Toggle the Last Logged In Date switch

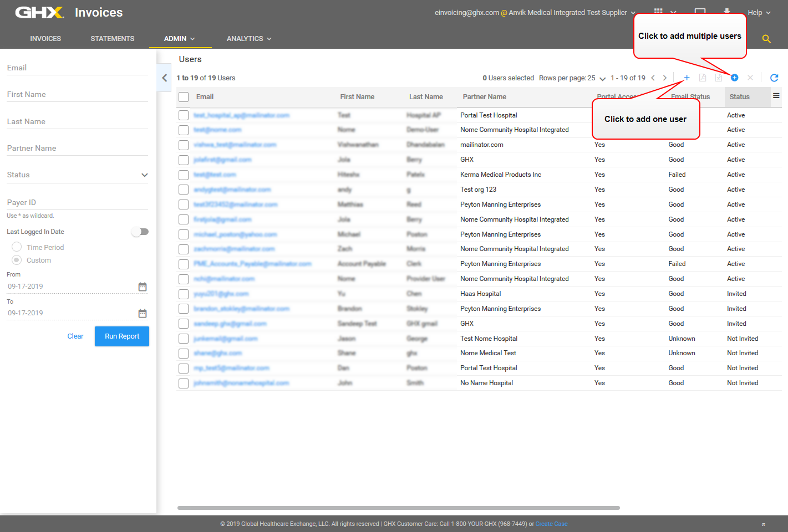(x=140, y=232)
